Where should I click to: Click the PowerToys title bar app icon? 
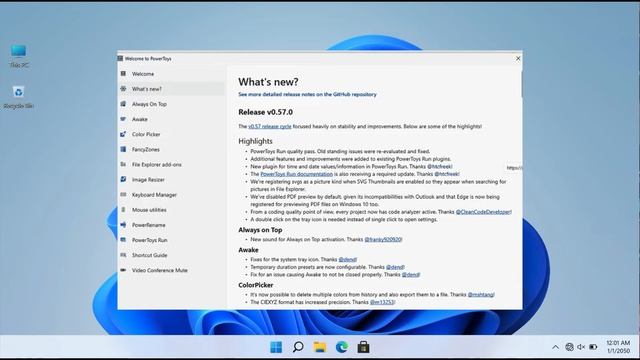[120, 58]
